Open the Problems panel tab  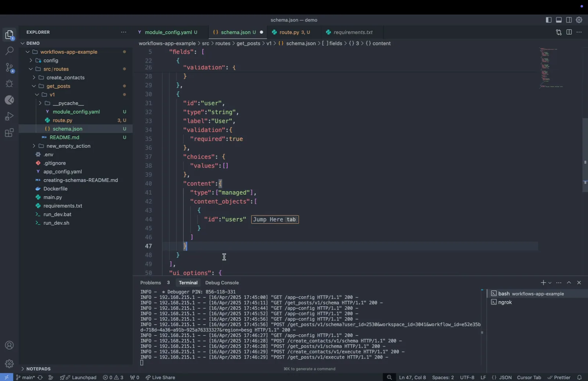click(x=151, y=283)
